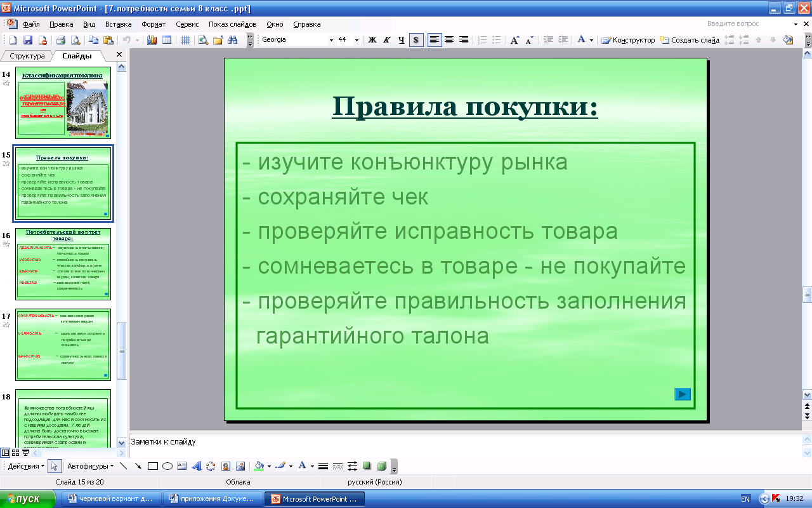Click the Save icon in the toolbar
This screenshot has width=812, height=508.
coord(27,40)
